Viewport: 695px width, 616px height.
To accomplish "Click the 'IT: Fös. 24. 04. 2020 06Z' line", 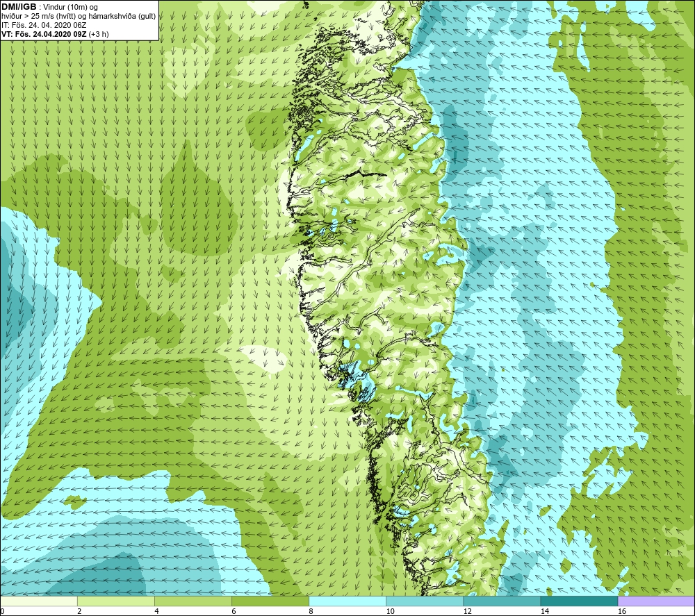I will (x=43, y=25).
